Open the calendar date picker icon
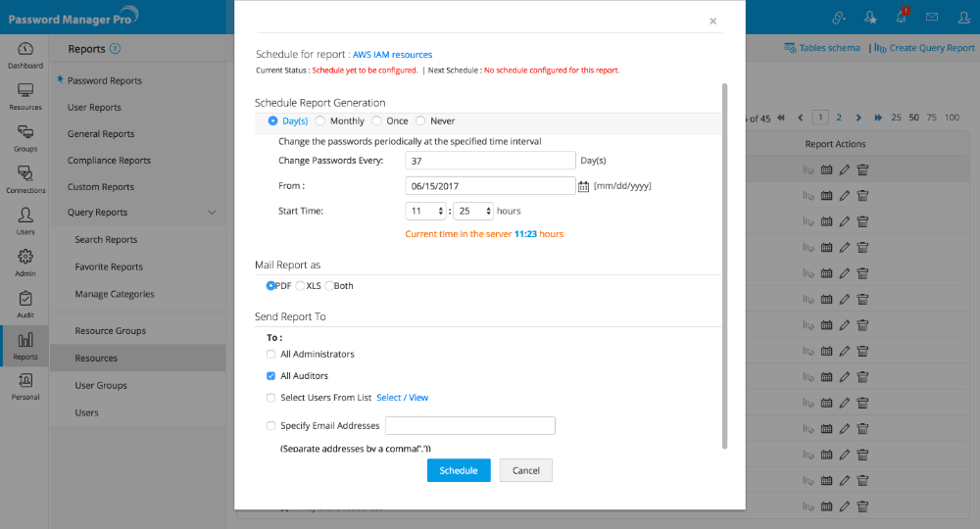This screenshot has width=980, height=529. tap(584, 186)
